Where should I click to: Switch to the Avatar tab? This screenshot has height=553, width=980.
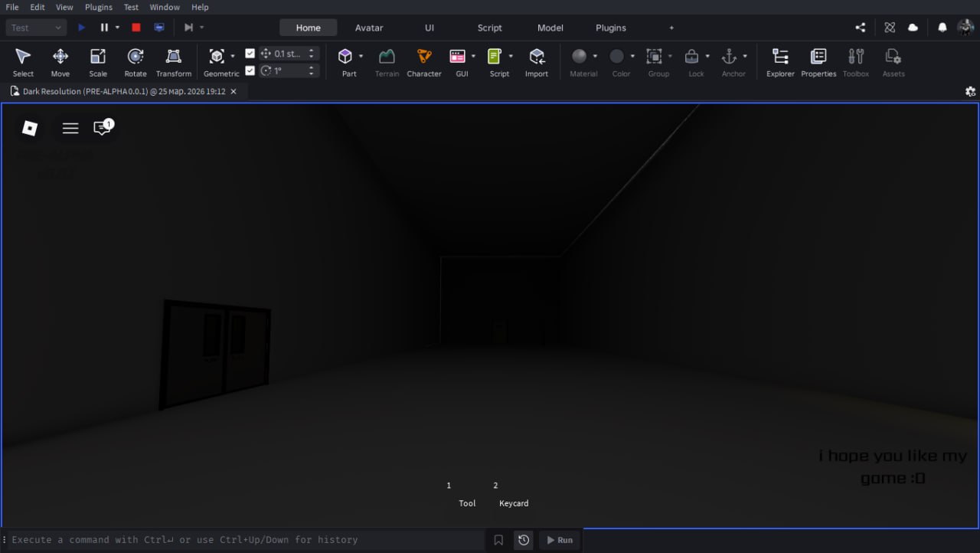369,28
